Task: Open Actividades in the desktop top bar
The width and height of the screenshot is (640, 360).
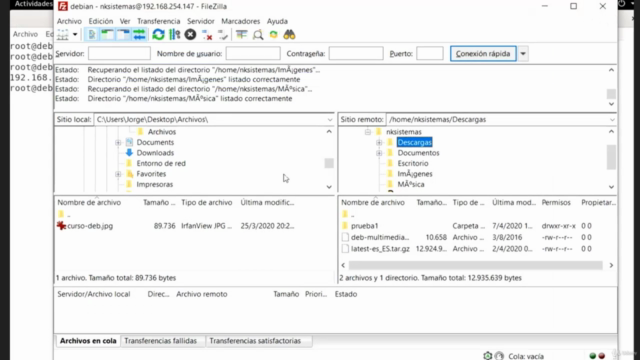Action: (33, 4)
